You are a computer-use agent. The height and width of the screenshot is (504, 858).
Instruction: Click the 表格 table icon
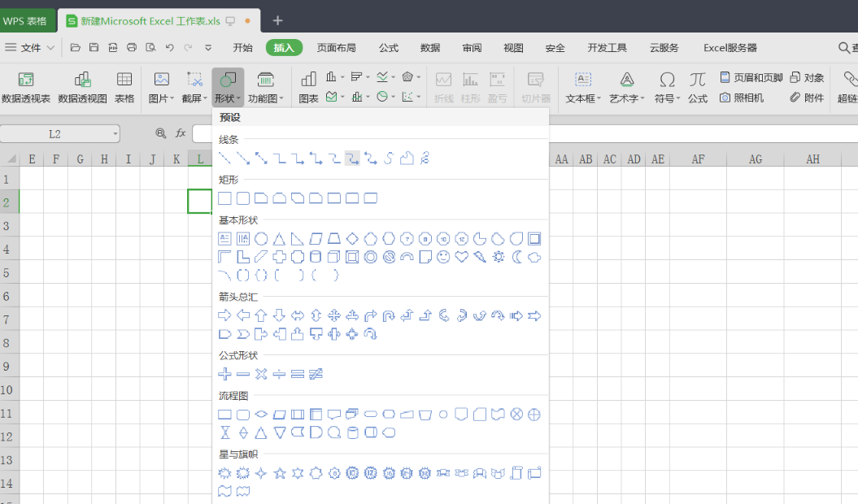(x=124, y=88)
